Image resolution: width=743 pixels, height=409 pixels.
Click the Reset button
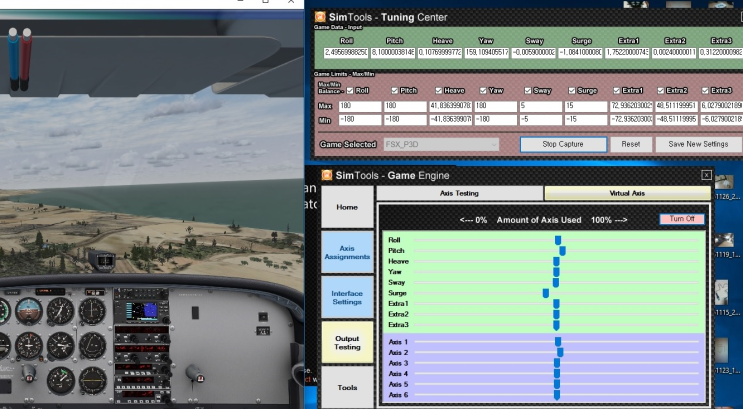pyautogui.click(x=631, y=144)
